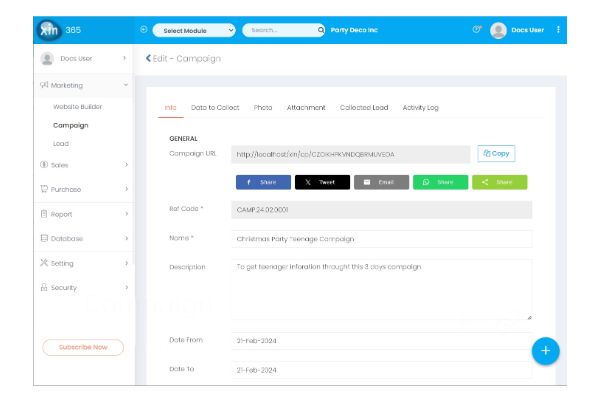Click the Subscribe Now button
This screenshot has height=420, width=606.
83,347
